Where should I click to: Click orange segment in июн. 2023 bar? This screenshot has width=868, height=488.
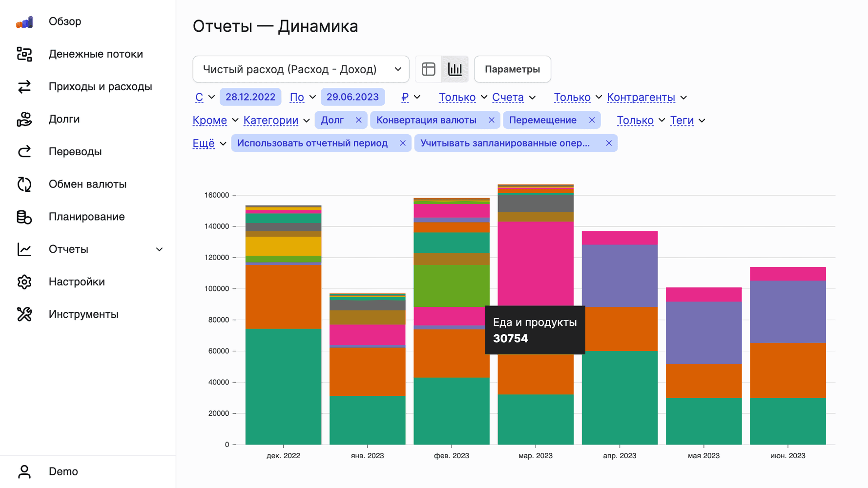click(787, 370)
